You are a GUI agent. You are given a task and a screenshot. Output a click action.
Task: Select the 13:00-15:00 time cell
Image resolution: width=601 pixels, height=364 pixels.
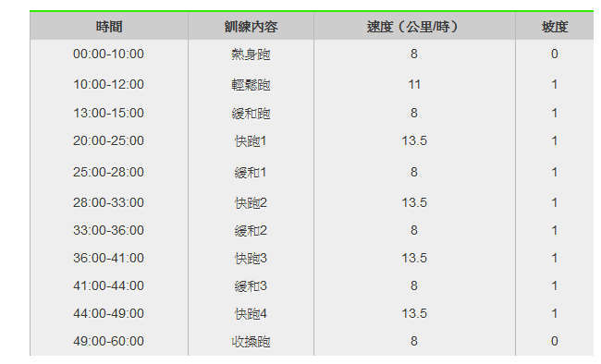(x=109, y=113)
